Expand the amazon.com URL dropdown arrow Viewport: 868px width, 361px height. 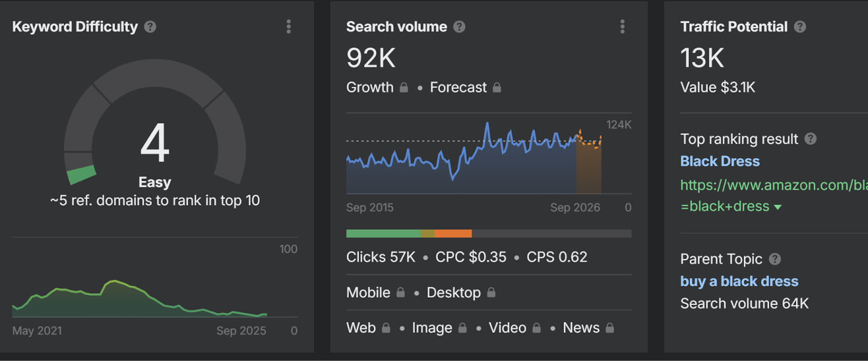point(778,207)
